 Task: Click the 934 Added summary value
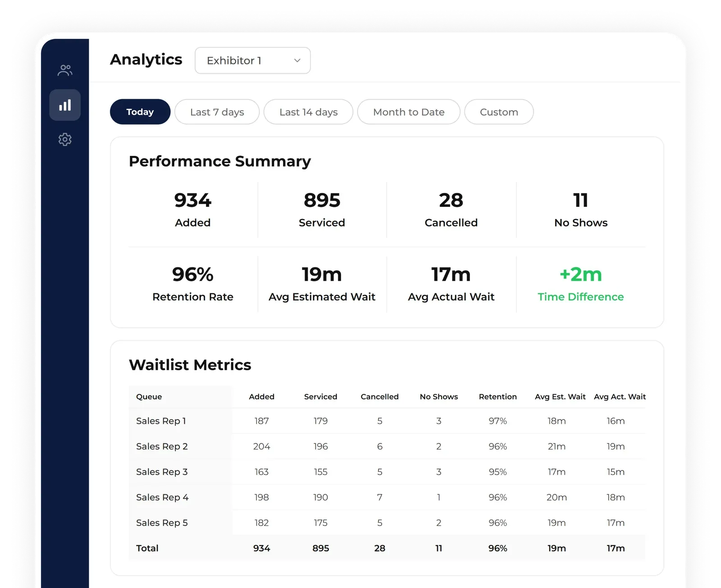click(193, 200)
